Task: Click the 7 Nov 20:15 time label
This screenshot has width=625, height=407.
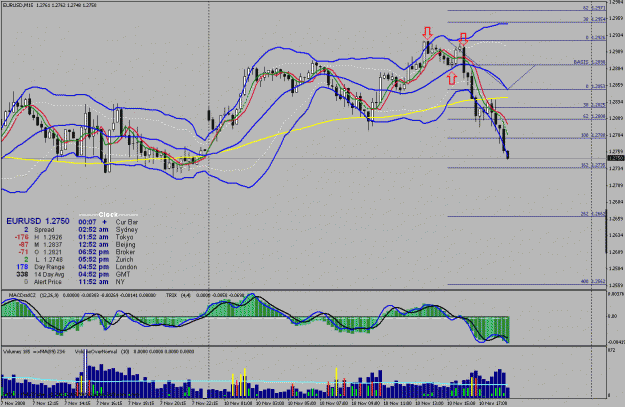Action: (173, 403)
